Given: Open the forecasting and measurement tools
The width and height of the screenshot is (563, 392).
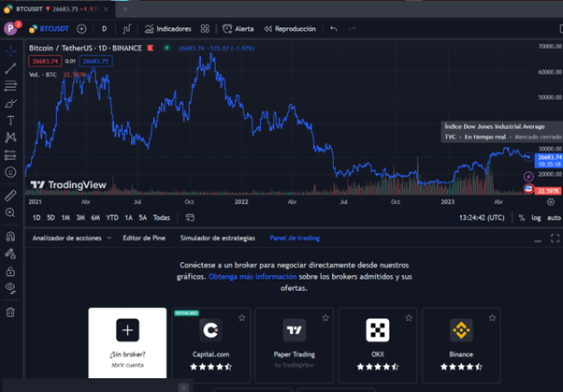Looking at the screenshot, I should click(10, 155).
